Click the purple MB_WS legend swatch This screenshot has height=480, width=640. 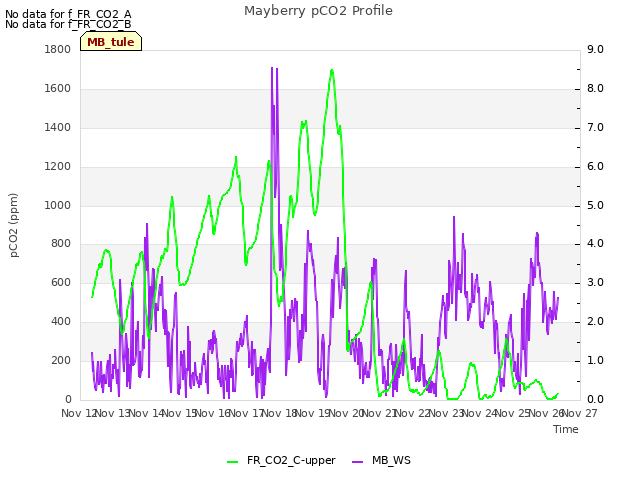point(357,462)
